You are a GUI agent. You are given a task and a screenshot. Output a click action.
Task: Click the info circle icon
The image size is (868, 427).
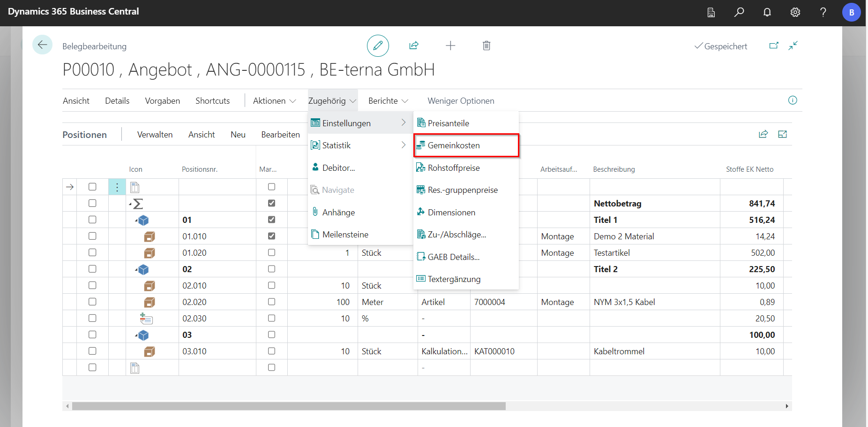[x=793, y=100]
